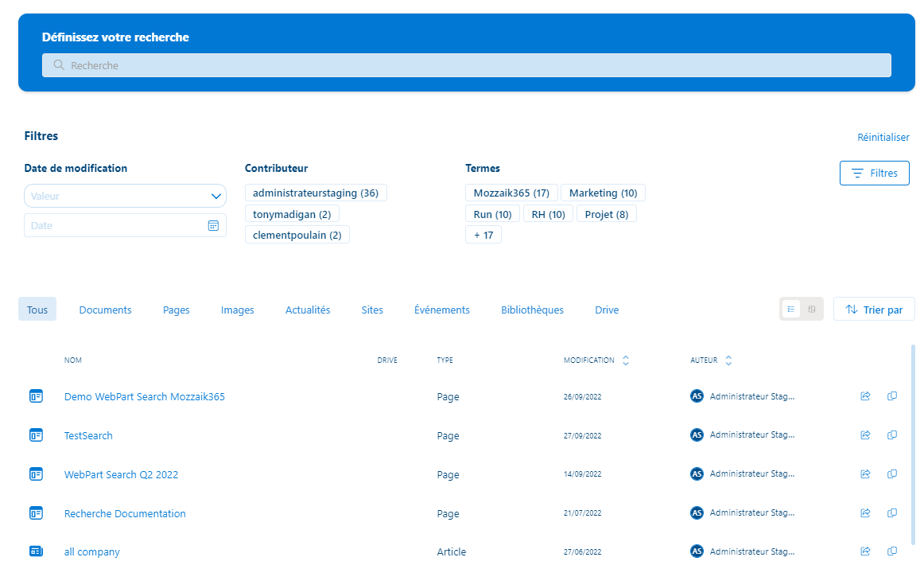Click author avatar in TestSearch row
The image size is (924, 565).
click(x=697, y=434)
